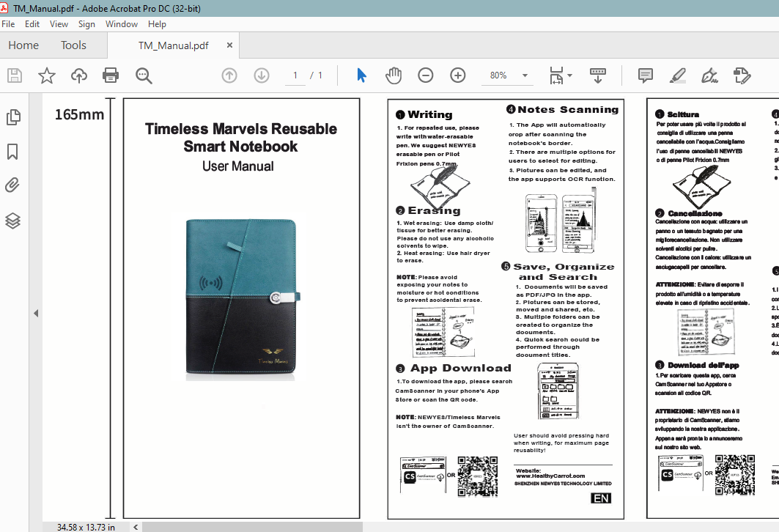Open the Help menu
Viewport: 779px width, 532px height.
[157, 24]
